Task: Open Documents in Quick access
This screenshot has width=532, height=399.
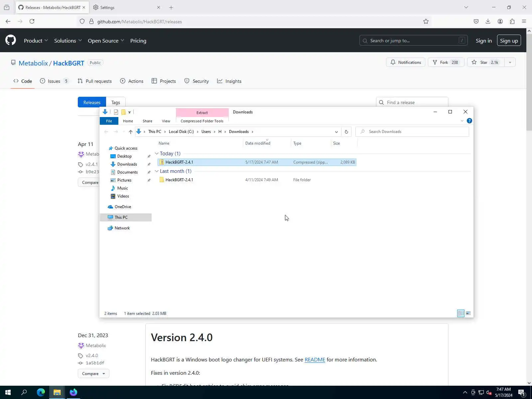Action: [x=127, y=172]
